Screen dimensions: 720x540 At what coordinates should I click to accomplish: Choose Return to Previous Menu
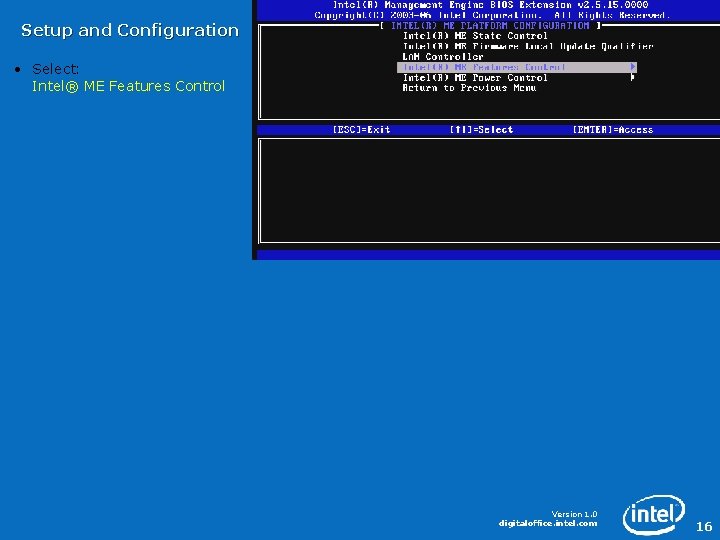[469, 88]
